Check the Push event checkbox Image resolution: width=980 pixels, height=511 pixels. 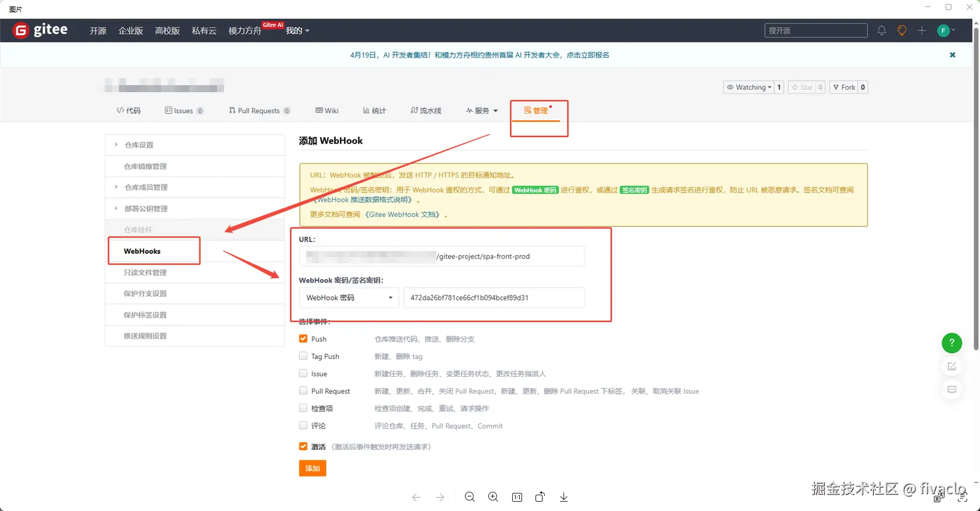(x=303, y=338)
